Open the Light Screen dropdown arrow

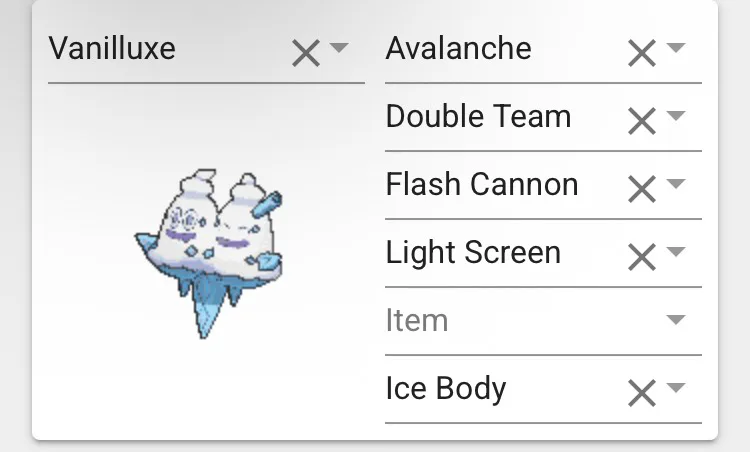[x=676, y=252]
